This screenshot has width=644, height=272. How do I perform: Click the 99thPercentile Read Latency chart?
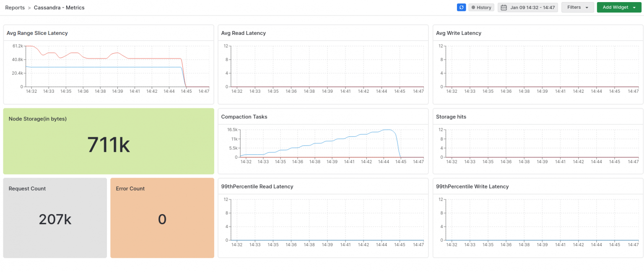pyautogui.click(x=323, y=217)
